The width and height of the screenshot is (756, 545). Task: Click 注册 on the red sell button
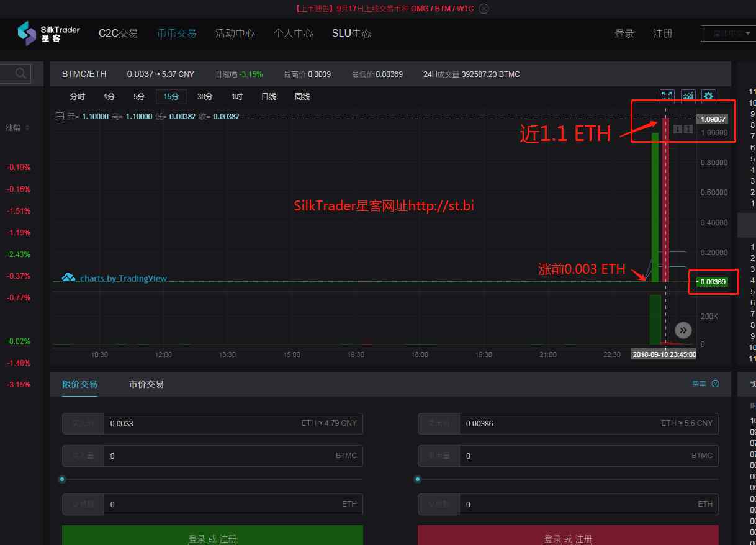coord(583,539)
